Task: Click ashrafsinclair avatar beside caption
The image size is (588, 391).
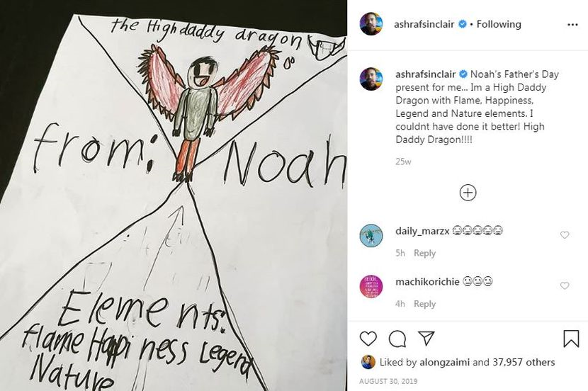Action: [371, 79]
